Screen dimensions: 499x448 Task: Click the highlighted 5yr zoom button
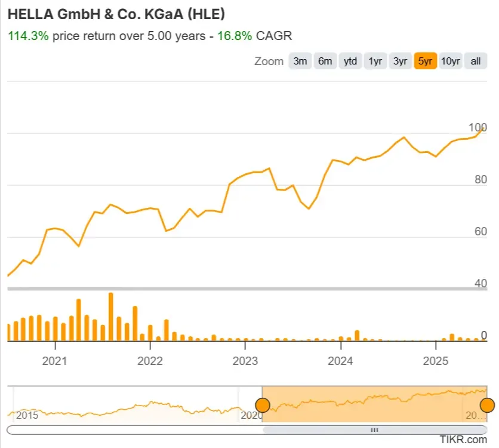[425, 61]
